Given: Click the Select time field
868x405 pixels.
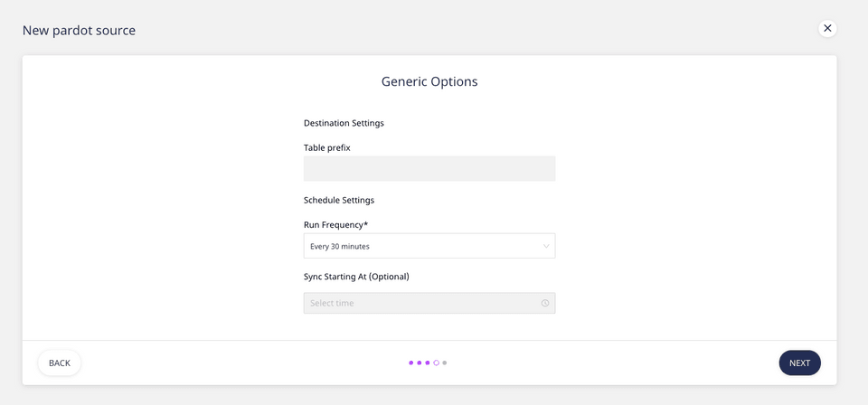Looking at the screenshot, I should [x=421, y=304].
